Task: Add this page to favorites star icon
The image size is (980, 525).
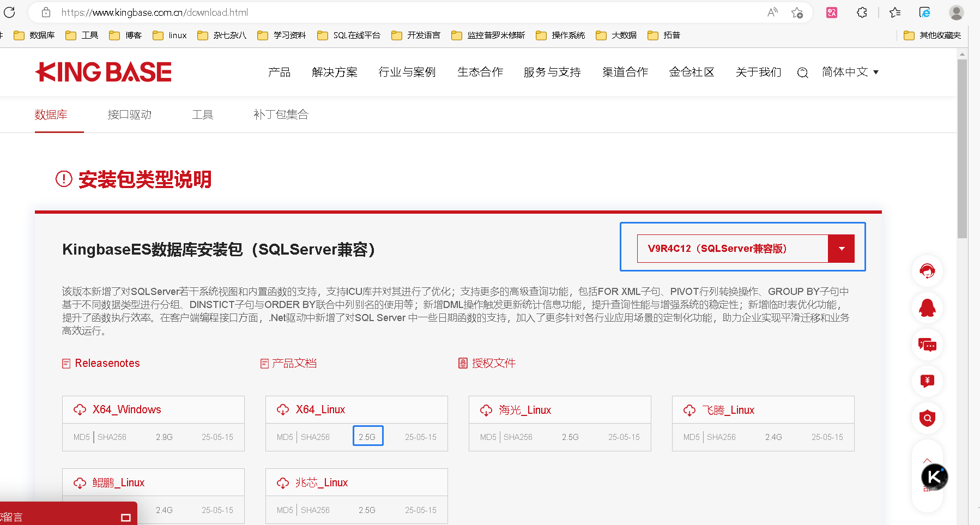Action: click(x=797, y=12)
